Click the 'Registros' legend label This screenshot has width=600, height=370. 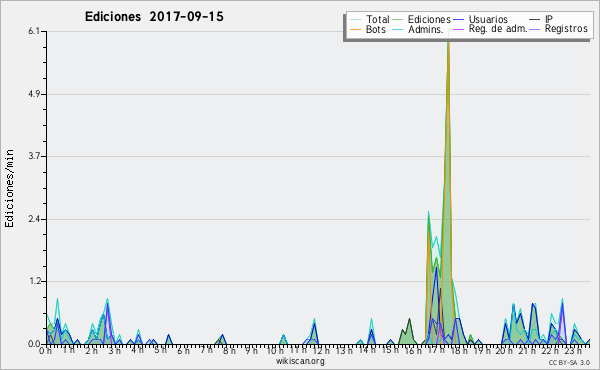[x=566, y=29]
